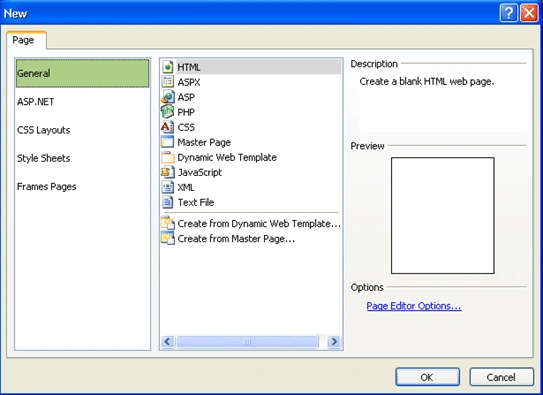
Task: Select the HTML label in the list
Action: [189, 67]
